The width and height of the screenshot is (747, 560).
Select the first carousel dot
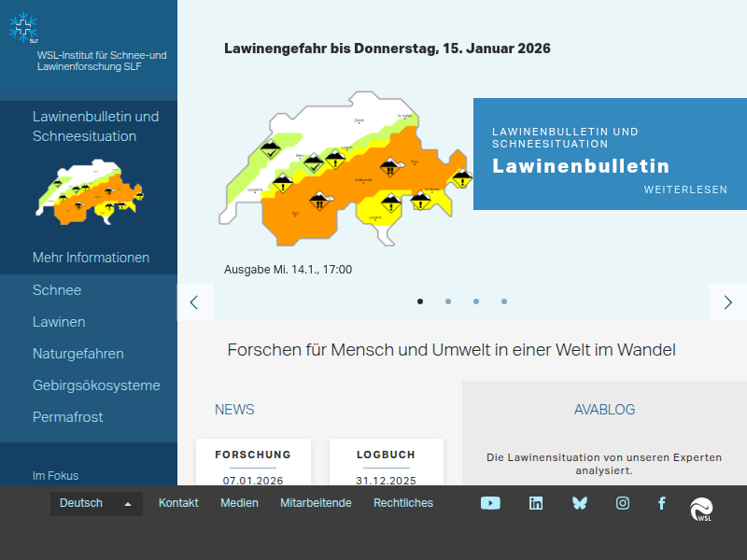(x=420, y=301)
